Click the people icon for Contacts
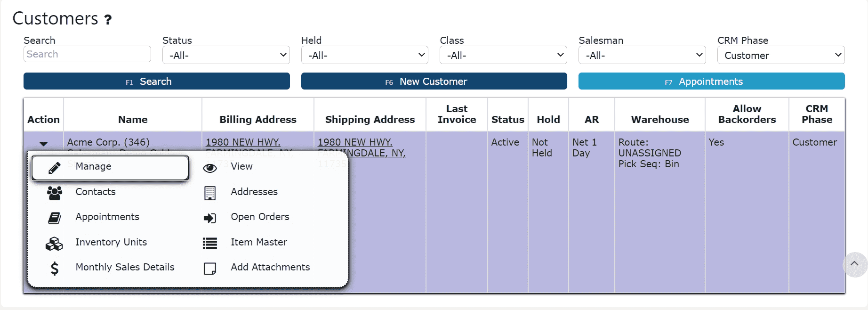 (55, 193)
